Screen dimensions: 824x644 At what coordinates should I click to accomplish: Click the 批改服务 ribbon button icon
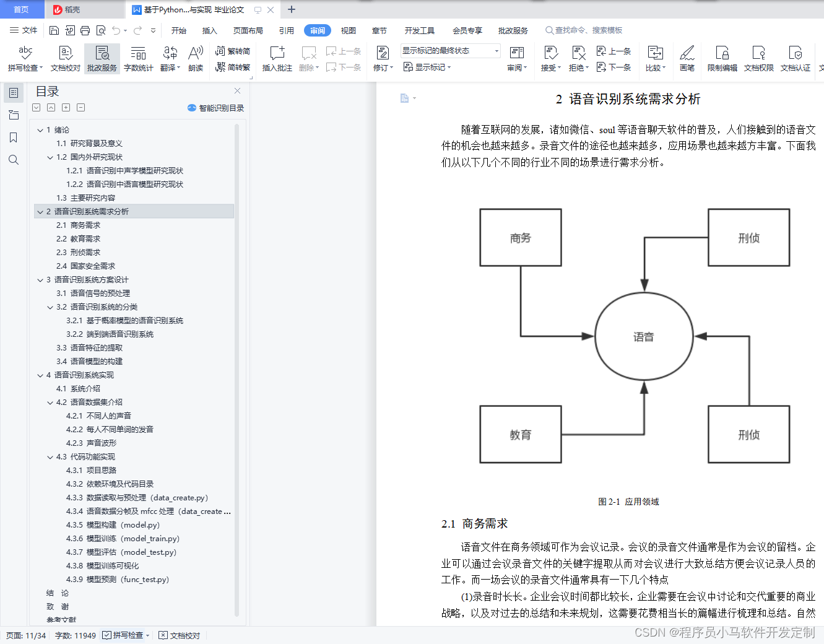click(102, 53)
